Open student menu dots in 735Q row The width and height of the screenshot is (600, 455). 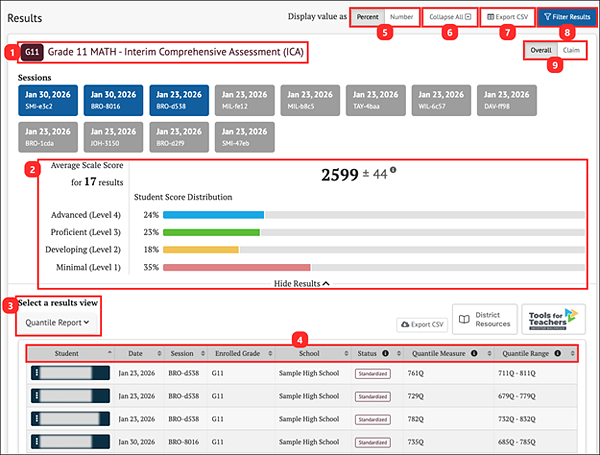(x=36, y=442)
